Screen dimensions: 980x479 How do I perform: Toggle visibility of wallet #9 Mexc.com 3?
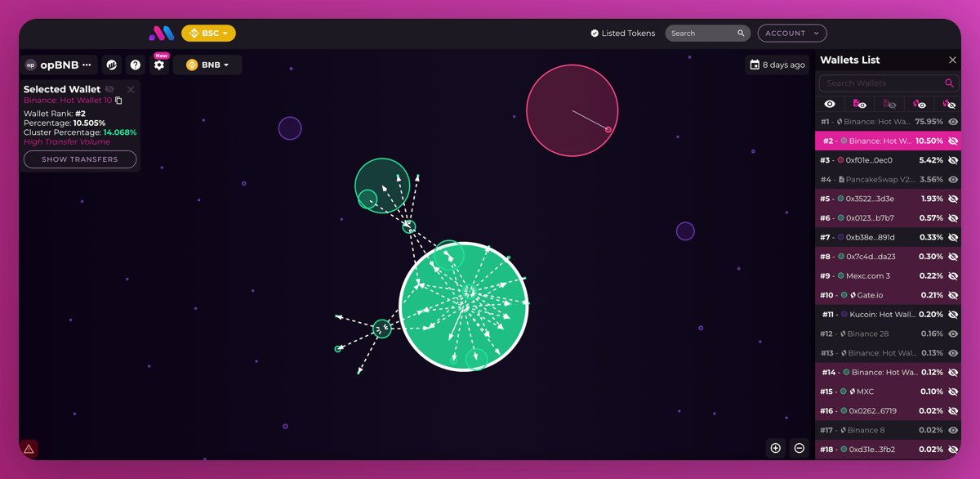[x=952, y=275]
